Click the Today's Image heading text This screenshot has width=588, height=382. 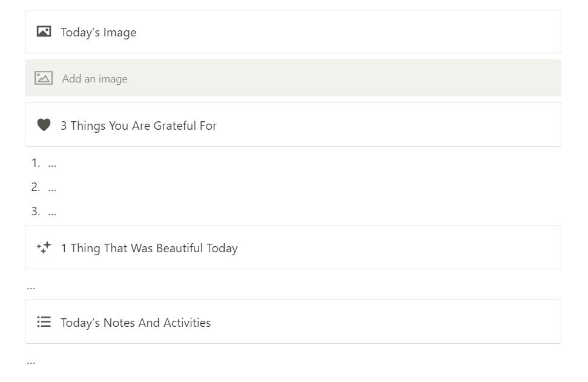pos(98,33)
